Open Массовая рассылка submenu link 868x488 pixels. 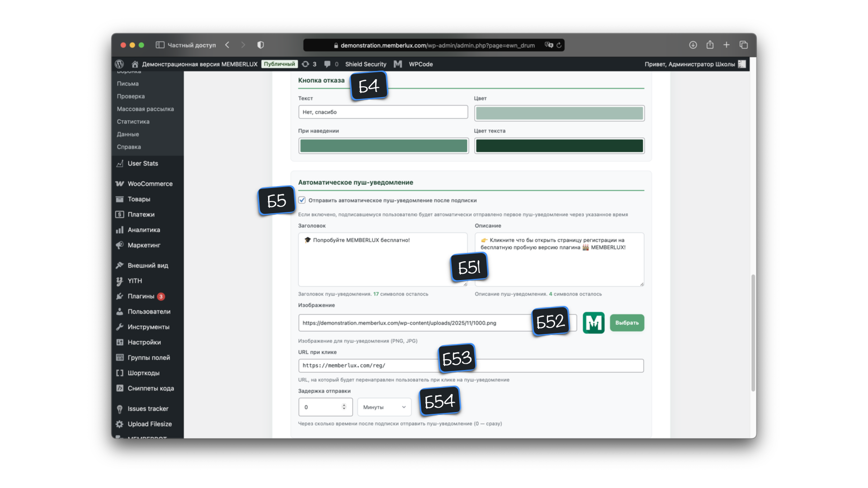(145, 109)
